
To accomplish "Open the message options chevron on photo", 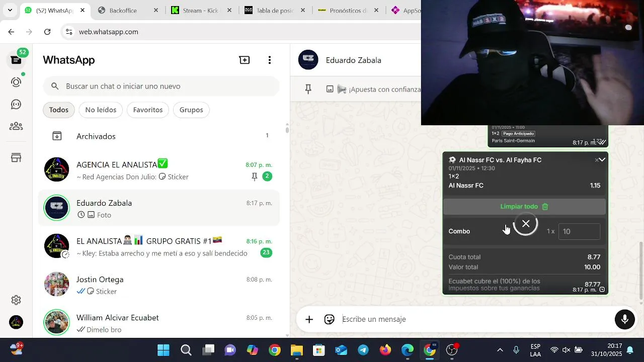I will (x=602, y=160).
